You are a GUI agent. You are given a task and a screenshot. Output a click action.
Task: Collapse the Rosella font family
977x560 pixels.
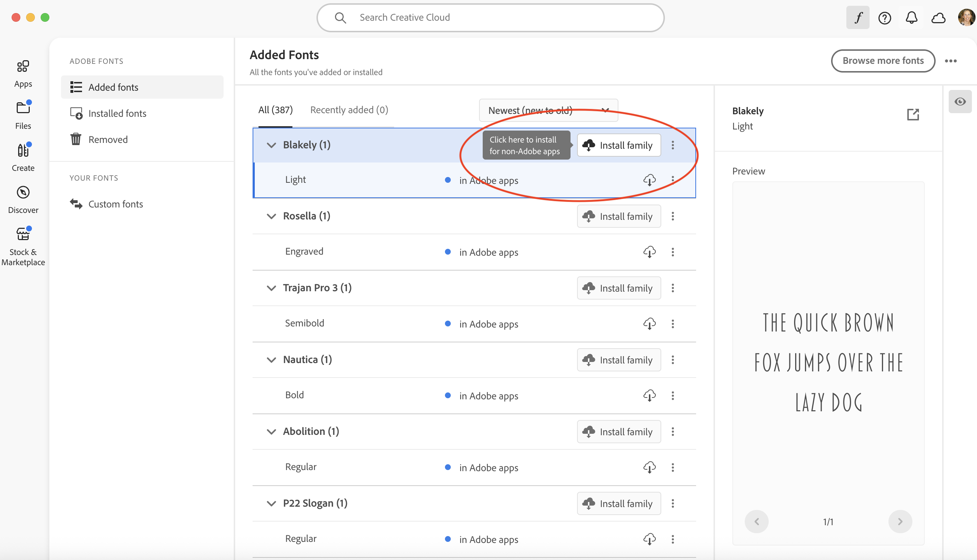tap(271, 216)
